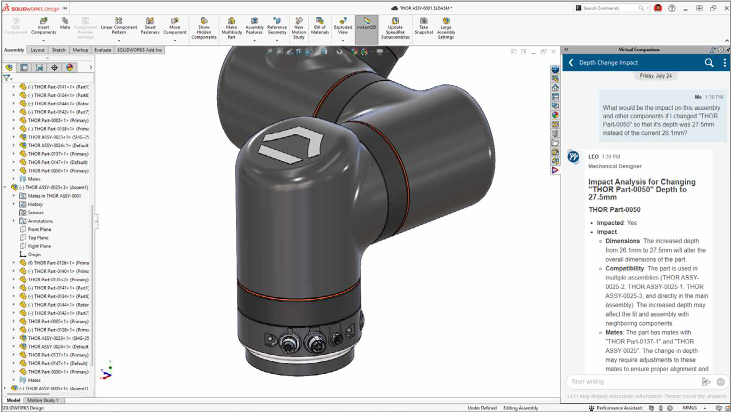Image resolution: width=731 pixels, height=412 pixels.
Task: Open the folder icon in task pane strip
Action: [555, 143]
